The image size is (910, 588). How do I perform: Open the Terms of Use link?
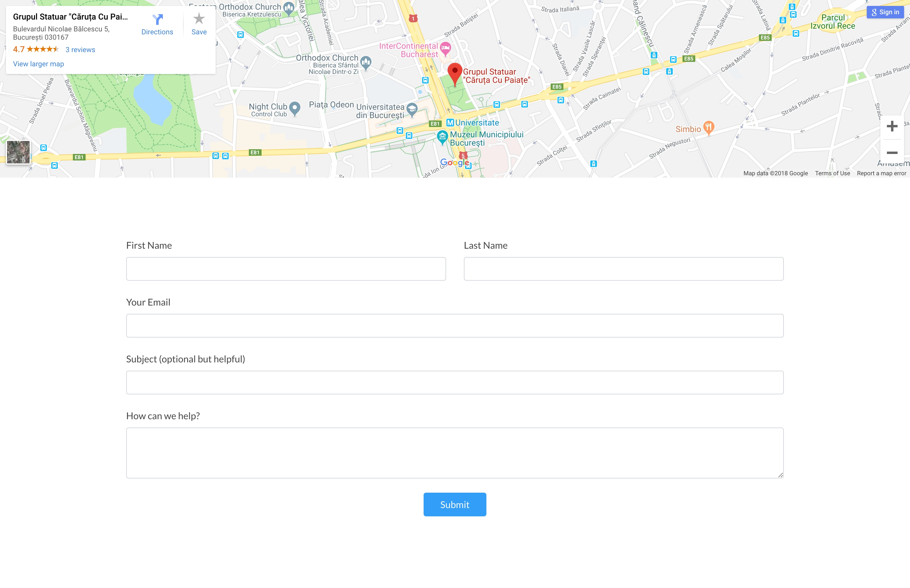click(x=832, y=173)
